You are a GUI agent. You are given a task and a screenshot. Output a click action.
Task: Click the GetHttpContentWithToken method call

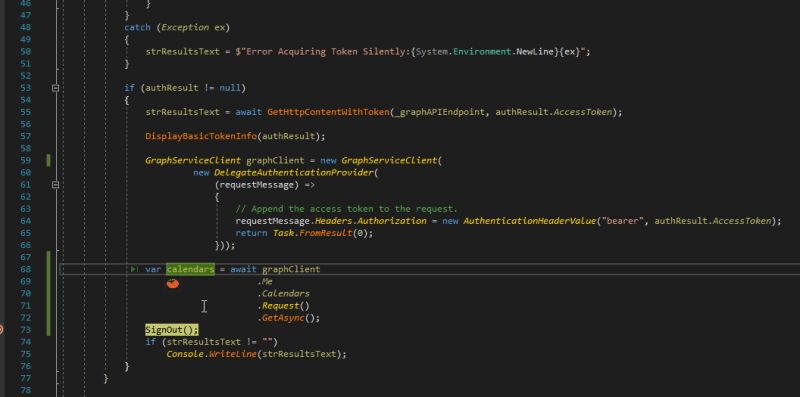click(328, 112)
